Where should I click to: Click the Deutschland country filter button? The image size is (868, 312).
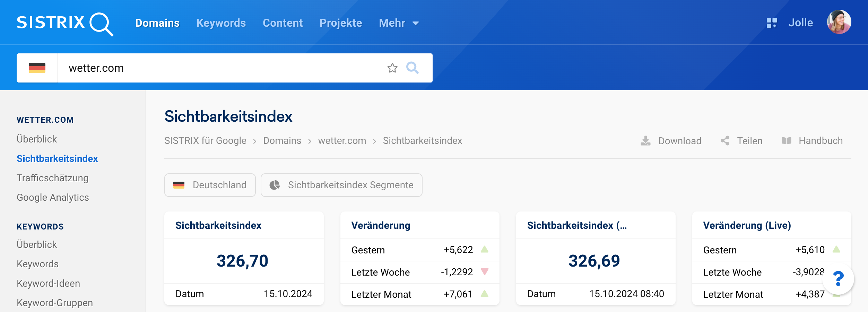click(210, 185)
